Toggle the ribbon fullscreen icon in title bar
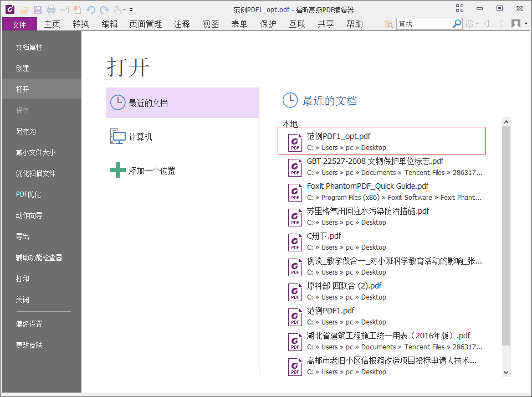Image resolution: width=532 pixels, height=397 pixels. tap(460, 8)
